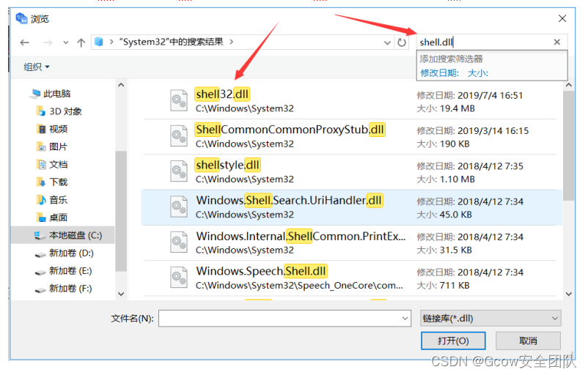Click ShellCommonCommonProxyStub.dll file icon
Screen dimensions: 588x375
(179, 135)
